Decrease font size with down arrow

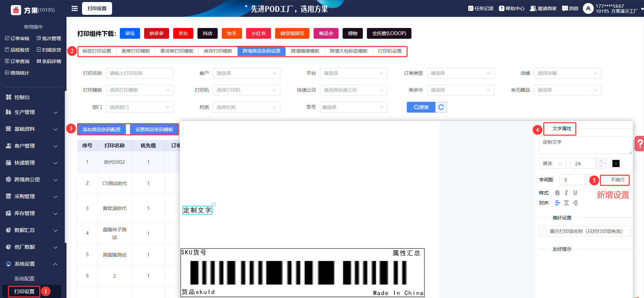[601, 166]
